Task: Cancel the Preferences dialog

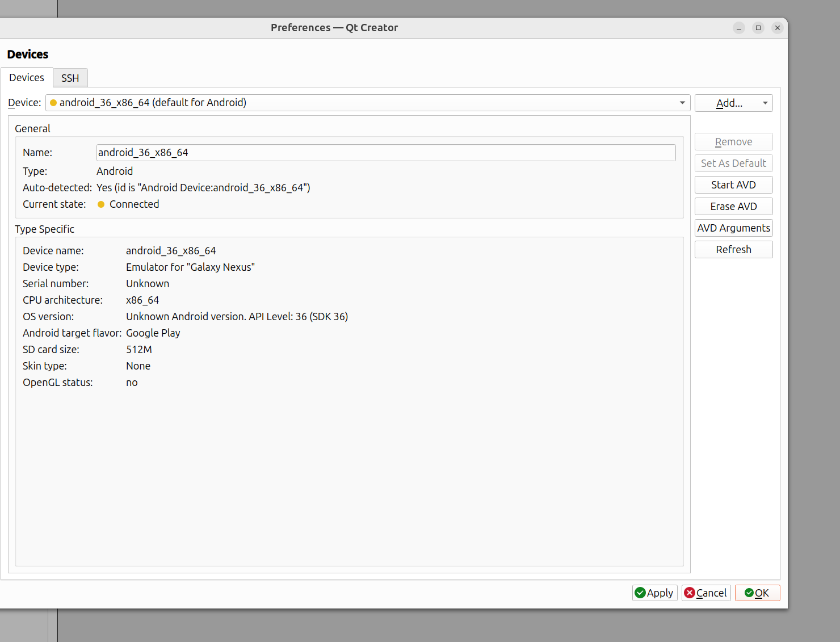Action: point(705,593)
